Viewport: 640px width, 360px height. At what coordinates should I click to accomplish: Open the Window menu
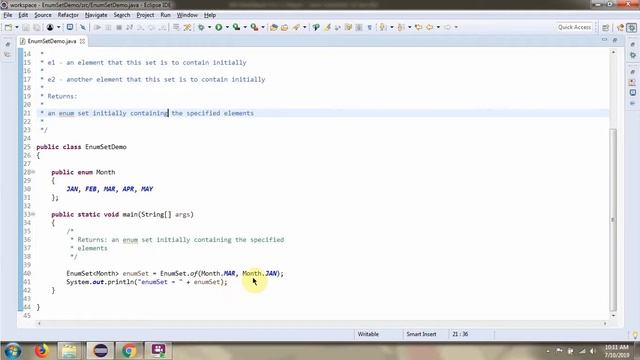click(x=187, y=15)
